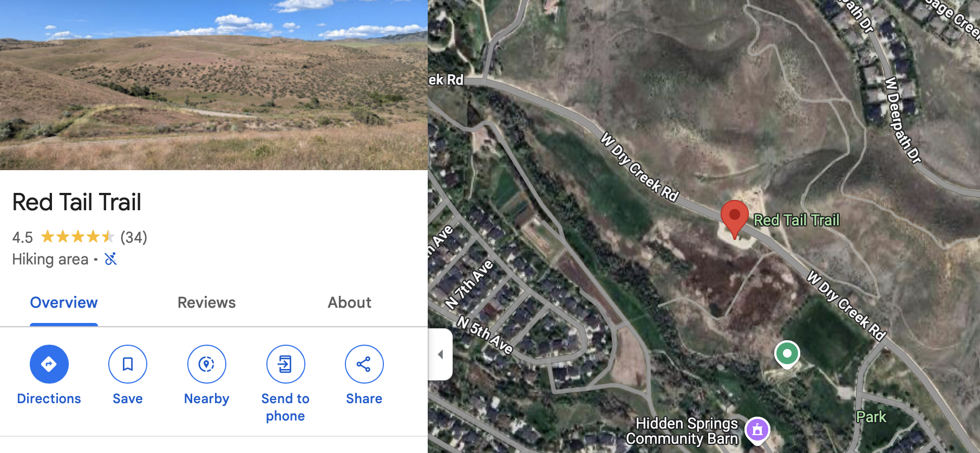Screen dimensions: 980x453
Task: Open the 34 reviews count link
Action: (134, 237)
